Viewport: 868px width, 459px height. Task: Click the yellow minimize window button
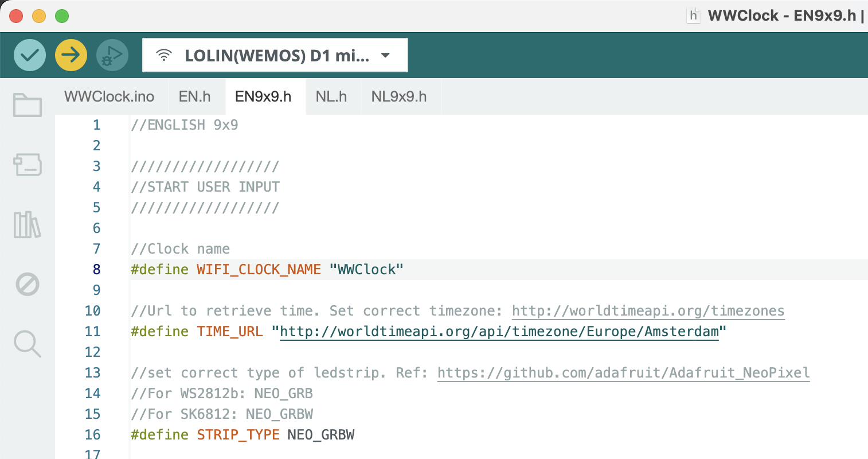click(39, 16)
